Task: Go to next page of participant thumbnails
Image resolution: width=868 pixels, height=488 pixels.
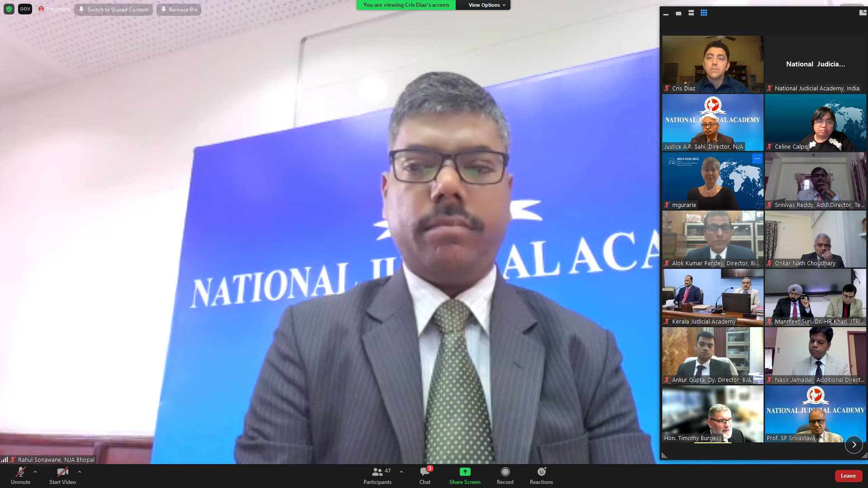Action: (x=854, y=445)
